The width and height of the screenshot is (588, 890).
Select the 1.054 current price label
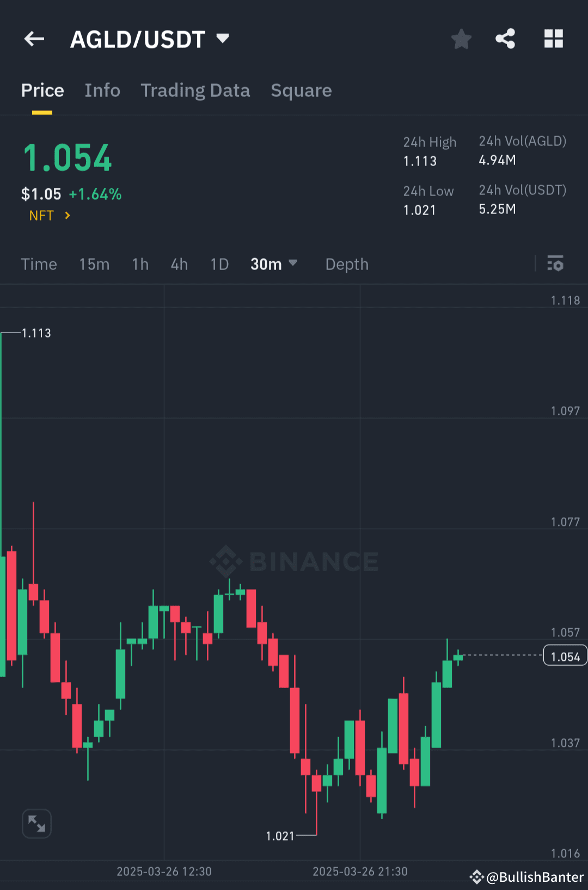point(565,655)
